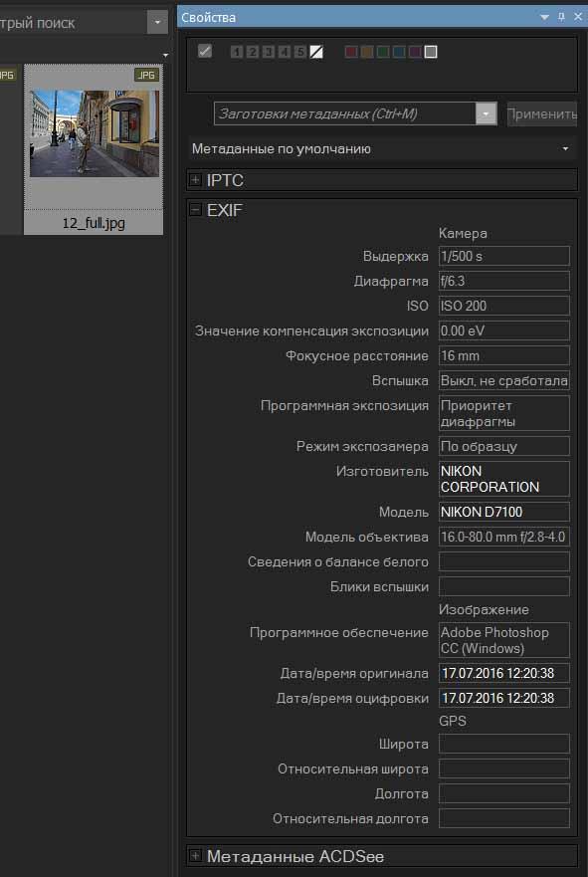Apply the green color label
The width and height of the screenshot is (588, 877).
click(x=383, y=52)
